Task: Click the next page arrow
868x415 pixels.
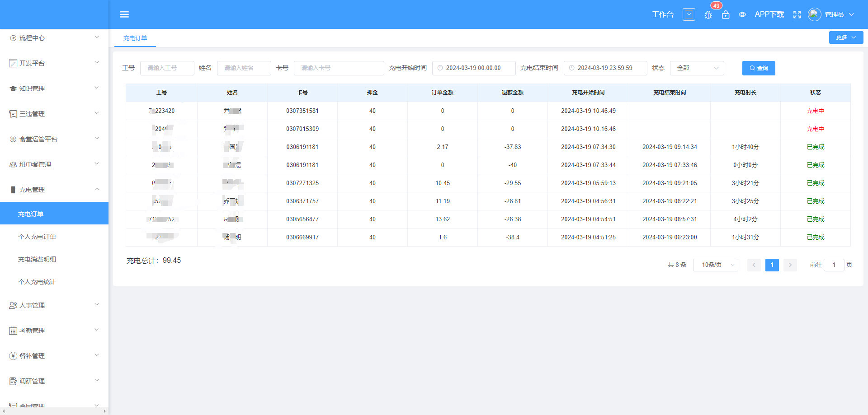Action: point(790,265)
